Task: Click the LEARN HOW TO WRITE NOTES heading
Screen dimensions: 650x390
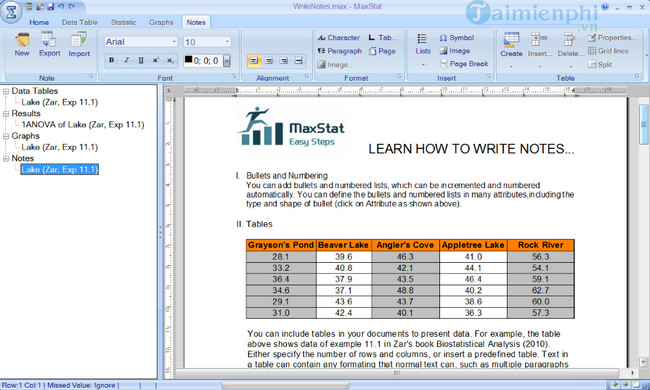Action: coord(471,149)
